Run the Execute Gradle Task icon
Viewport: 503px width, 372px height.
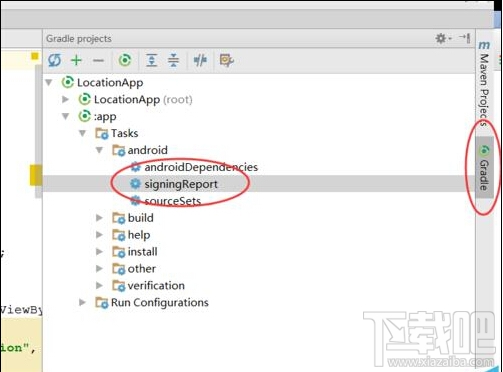point(125,60)
